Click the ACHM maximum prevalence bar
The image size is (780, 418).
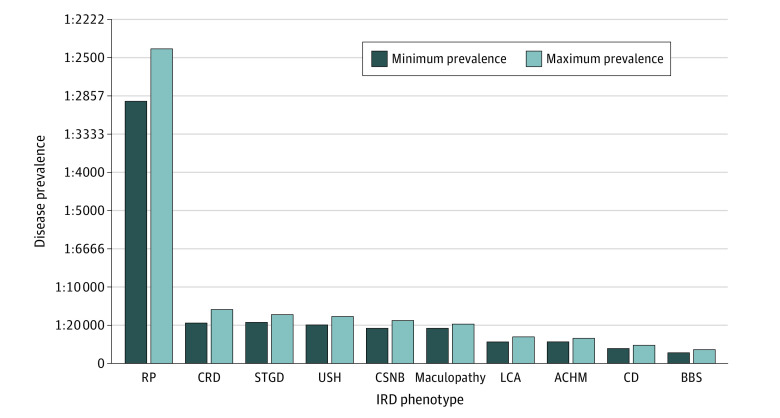(x=583, y=350)
